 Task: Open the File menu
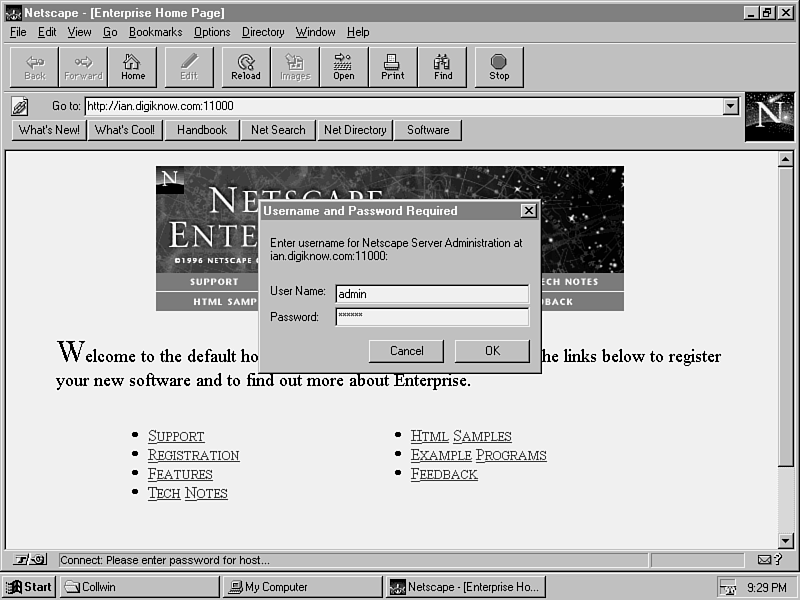click(18, 32)
